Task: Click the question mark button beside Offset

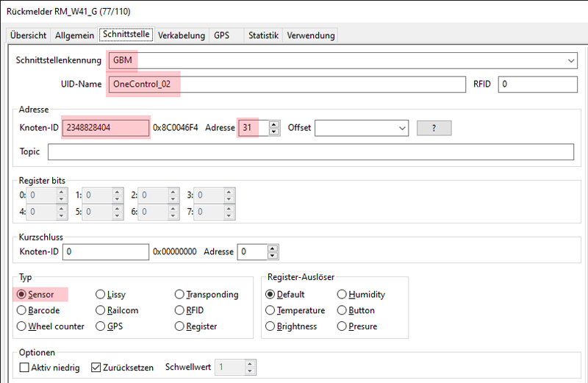Action: tap(434, 128)
